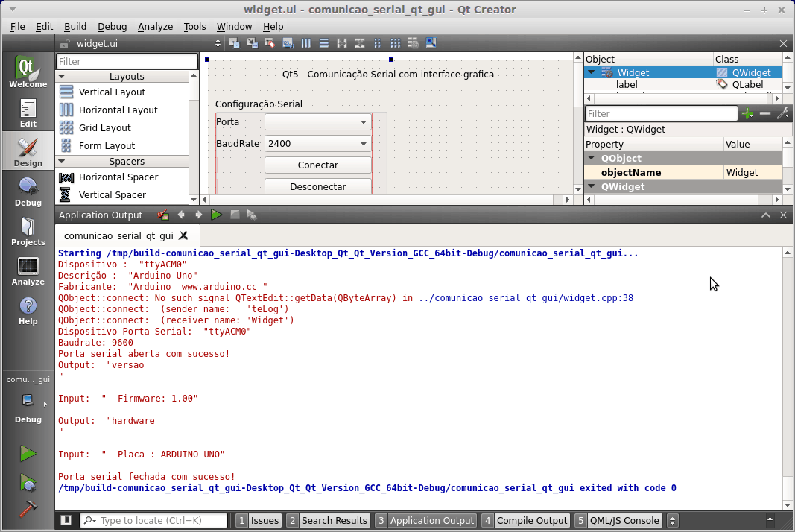795x532 pixels.
Task: Show Compile Output pane
Action: tap(525, 520)
